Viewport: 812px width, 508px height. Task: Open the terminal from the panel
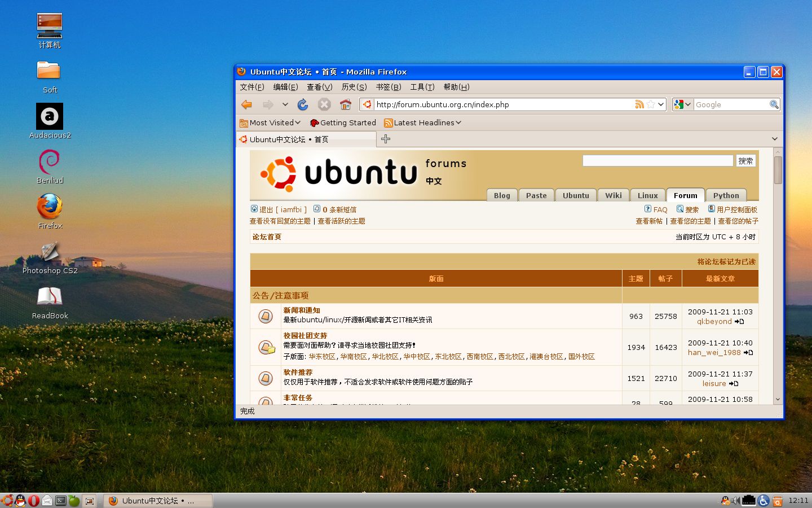[x=61, y=501]
